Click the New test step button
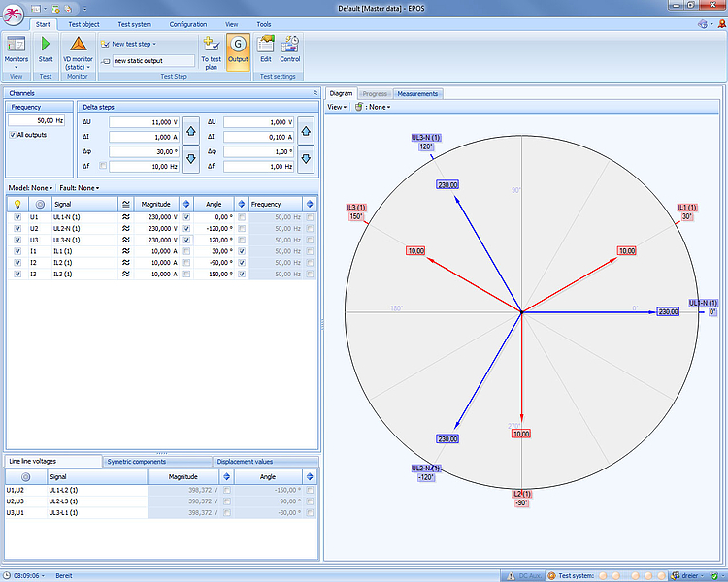728x582 pixels. pyautogui.click(x=134, y=44)
